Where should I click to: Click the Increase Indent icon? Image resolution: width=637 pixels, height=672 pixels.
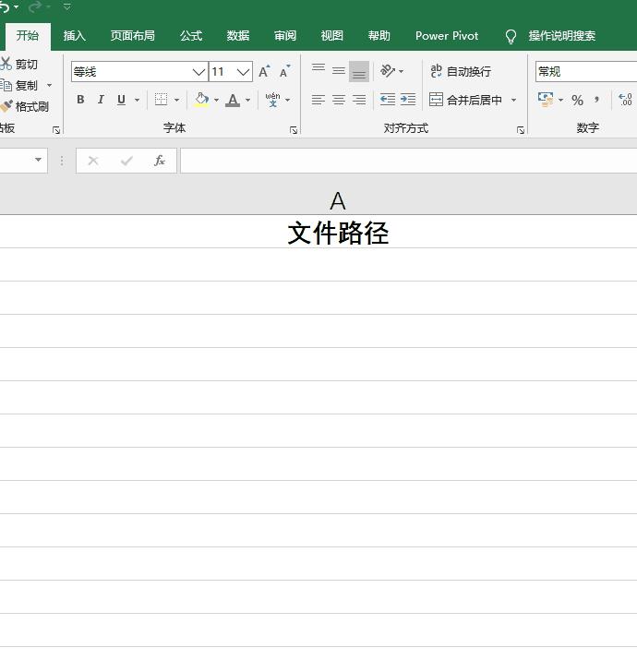408,100
